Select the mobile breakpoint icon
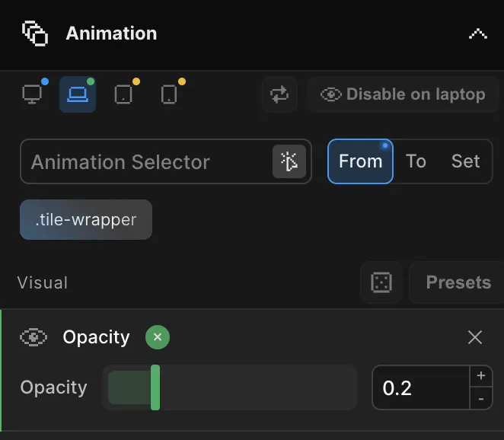Image resolution: width=504 pixels, height=440 pixels. coord(169,94)
